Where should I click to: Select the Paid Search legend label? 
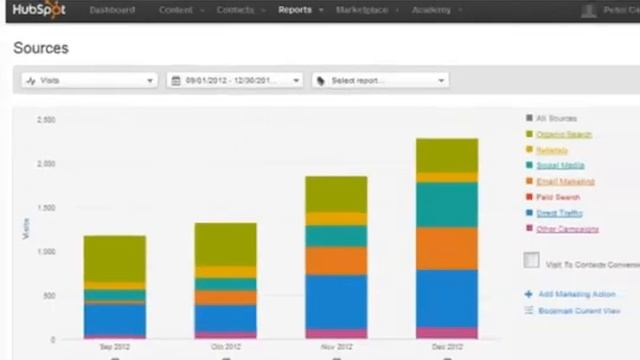coord(558,197)
